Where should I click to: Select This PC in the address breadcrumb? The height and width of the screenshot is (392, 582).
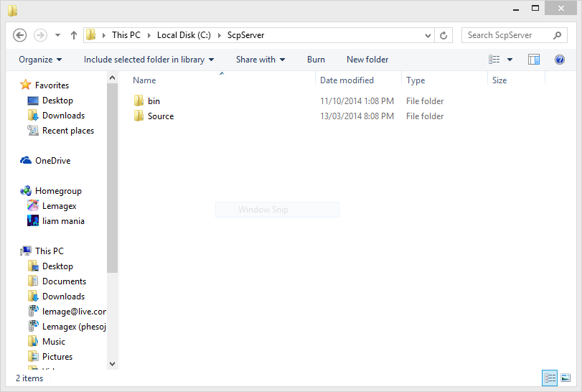coord(126,35)
